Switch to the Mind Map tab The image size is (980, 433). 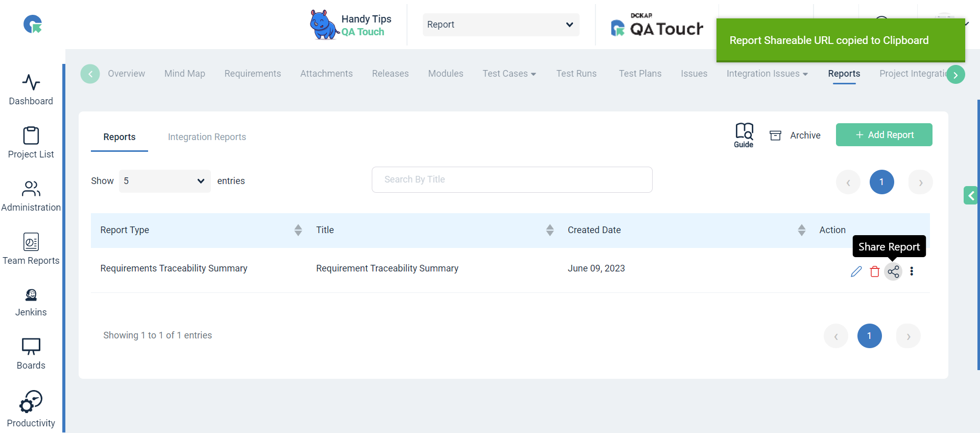(x=185, y=74)
